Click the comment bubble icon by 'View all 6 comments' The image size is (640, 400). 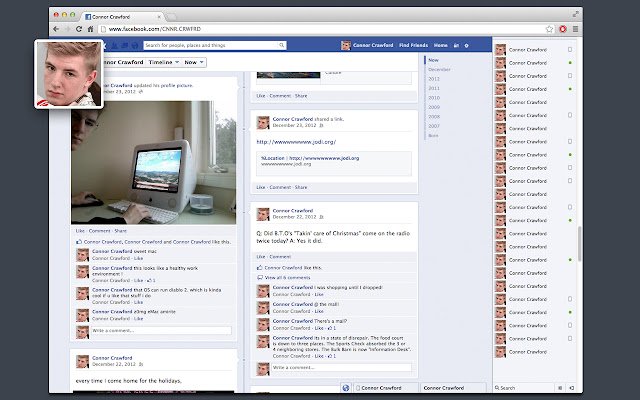260,278
